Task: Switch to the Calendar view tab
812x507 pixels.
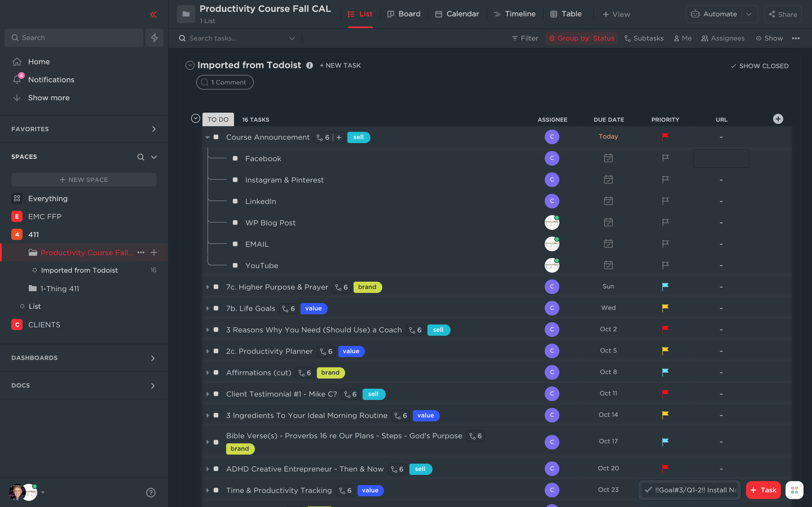Action: coord(457,14)
